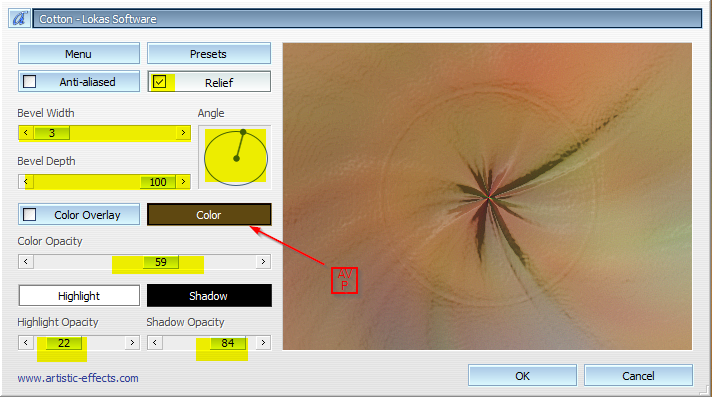
Task: Click Bevel Width right arrow
Action: click(183, 133)
